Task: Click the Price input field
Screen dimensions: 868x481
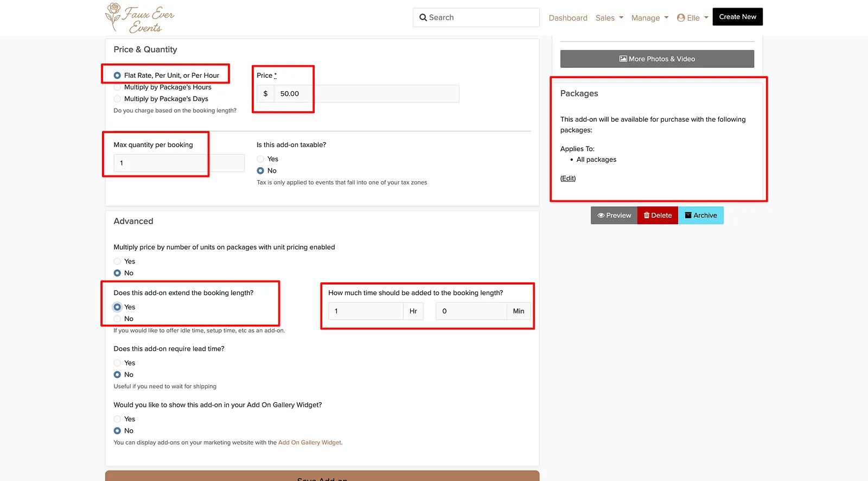Action: (366, 93)
